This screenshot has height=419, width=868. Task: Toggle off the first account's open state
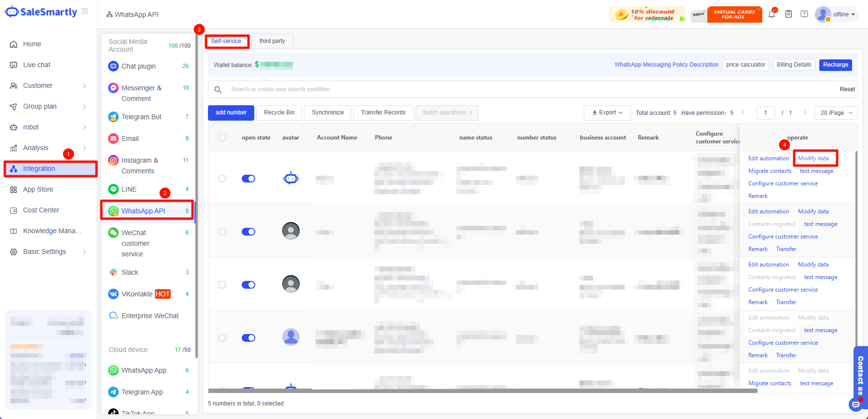248,179
